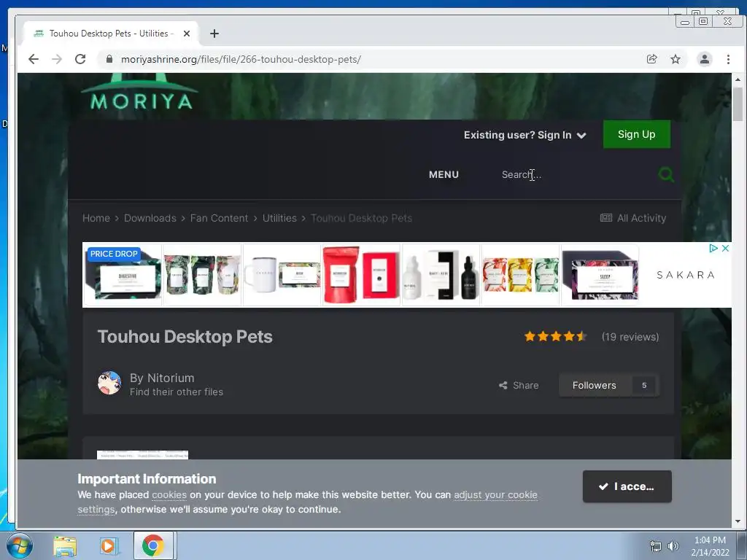Click the vertical scrollbar thumb
This screenshot has width=747, height=560.
[738, 104]
